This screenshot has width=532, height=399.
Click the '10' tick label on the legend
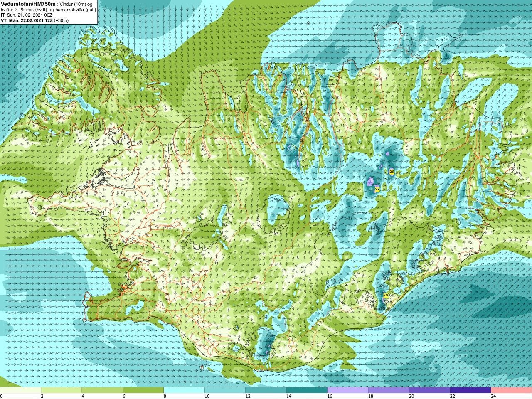click(x=207, y=396)
